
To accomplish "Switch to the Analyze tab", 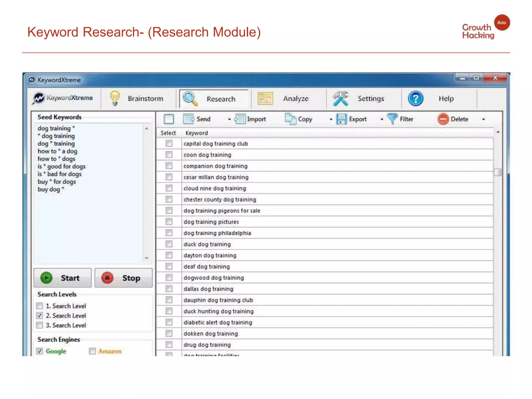I will click(x=289, y=99).
